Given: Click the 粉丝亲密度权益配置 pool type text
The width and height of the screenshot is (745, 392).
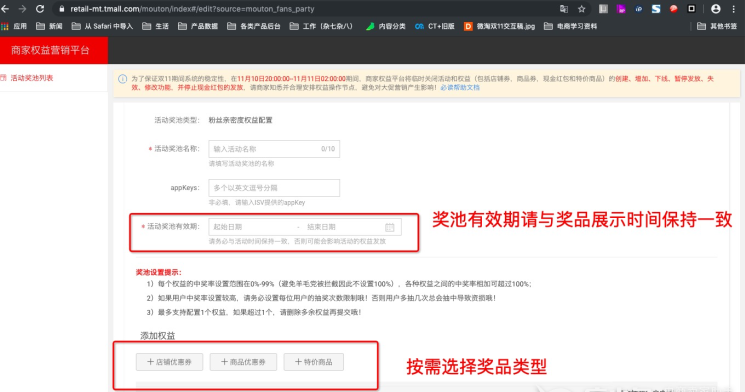Looking at the screenshot, I should click(240, 120).
